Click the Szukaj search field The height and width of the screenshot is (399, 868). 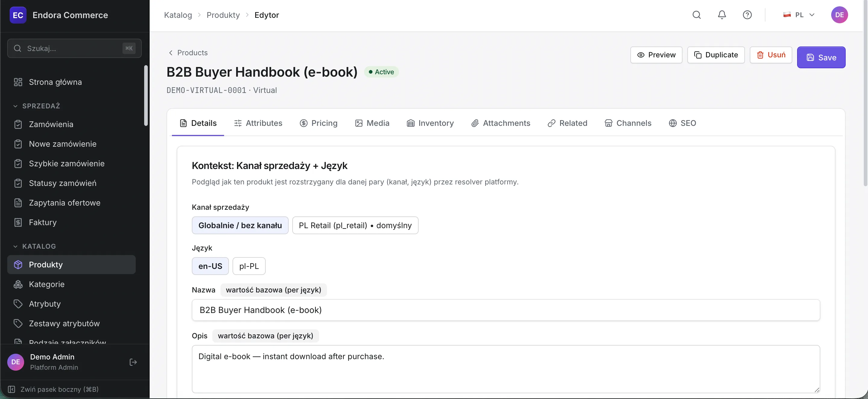pos(74,48)
